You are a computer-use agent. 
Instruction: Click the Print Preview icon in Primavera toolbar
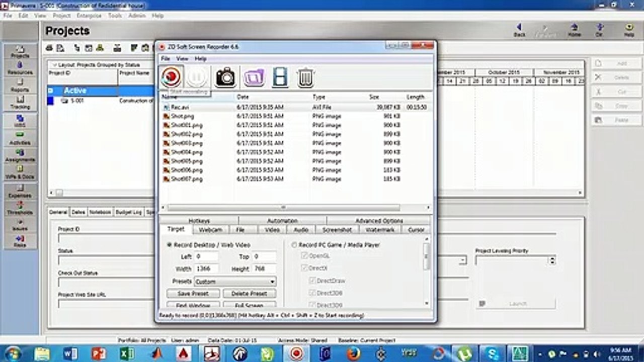click(x=60, y=48)
